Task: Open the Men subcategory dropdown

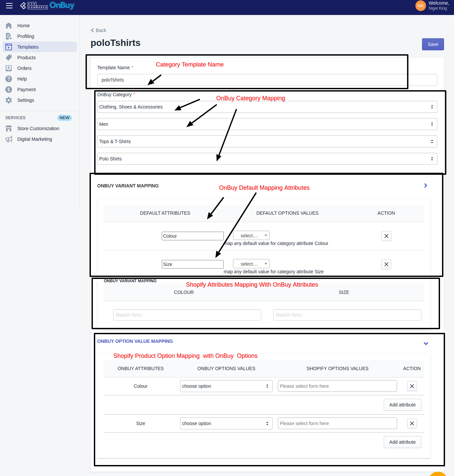Action: tap(267, 124)
